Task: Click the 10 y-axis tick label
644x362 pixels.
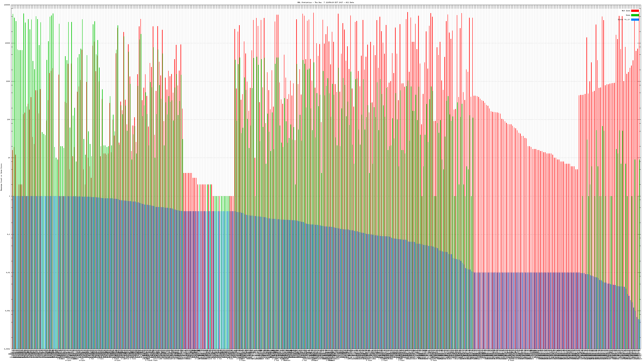Action: click(9, 158)
